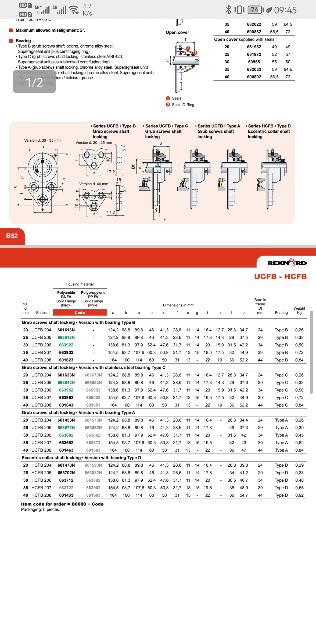
Task: Click the red number 2 Seals O-Ring legend marker
Action: (168, 105)
